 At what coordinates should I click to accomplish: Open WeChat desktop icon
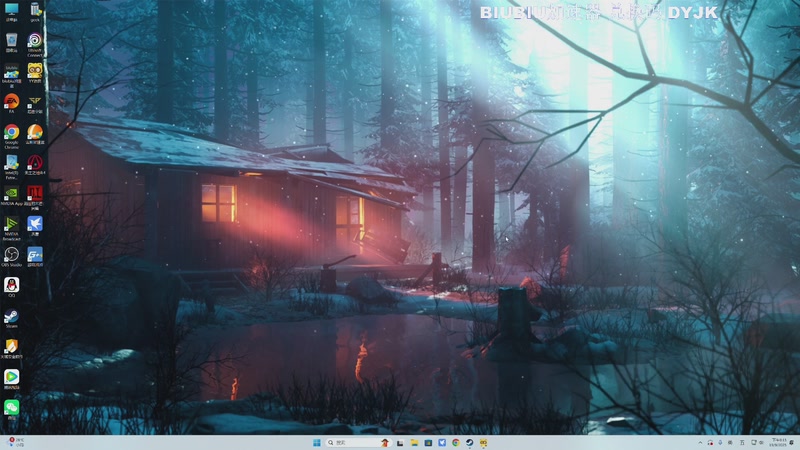[x=11, y=410]
